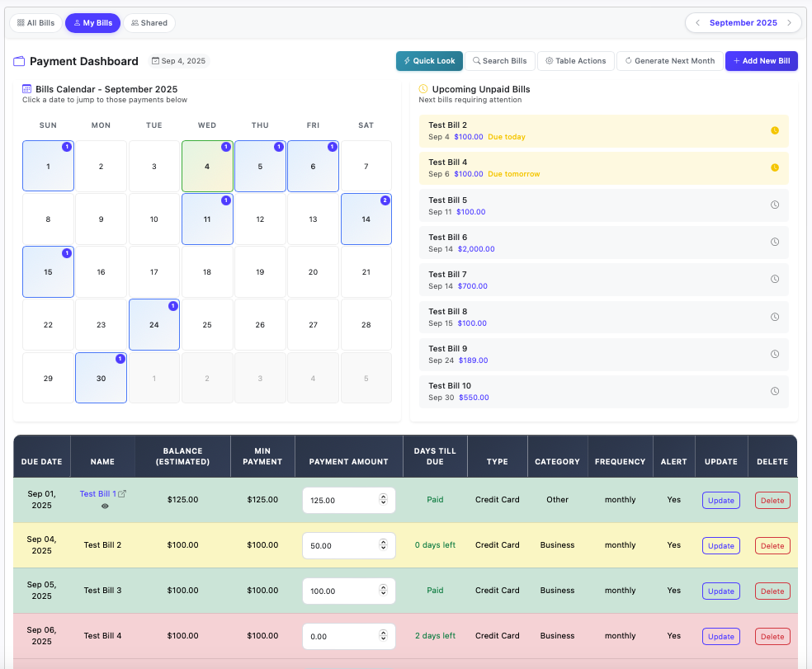The image size is (812, 669).
Task: Click yellow clock icon on Test Bill 4
Action: [774, 167]
